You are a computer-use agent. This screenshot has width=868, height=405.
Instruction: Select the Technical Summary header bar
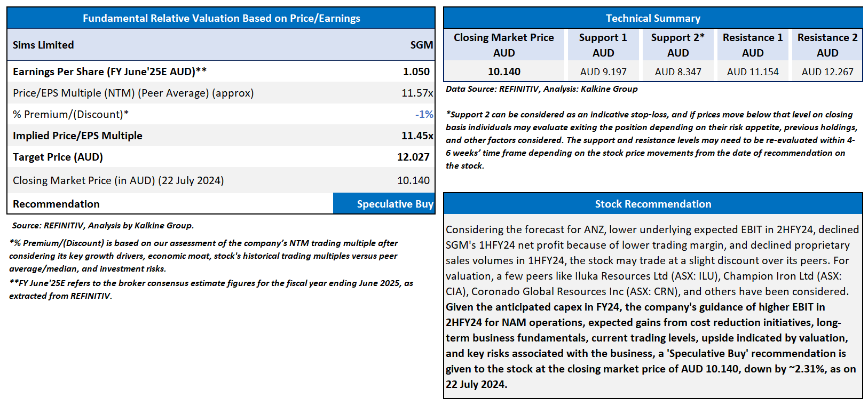point(653,18)
